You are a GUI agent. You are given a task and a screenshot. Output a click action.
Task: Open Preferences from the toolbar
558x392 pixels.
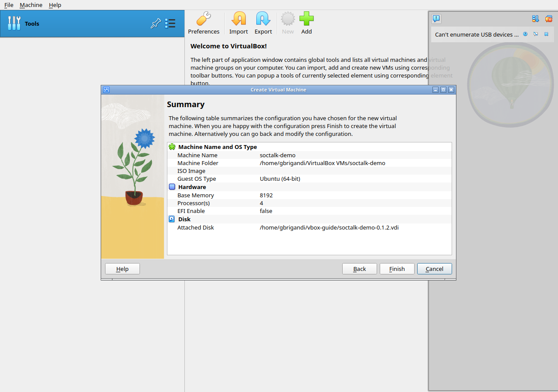pos(204,23)
